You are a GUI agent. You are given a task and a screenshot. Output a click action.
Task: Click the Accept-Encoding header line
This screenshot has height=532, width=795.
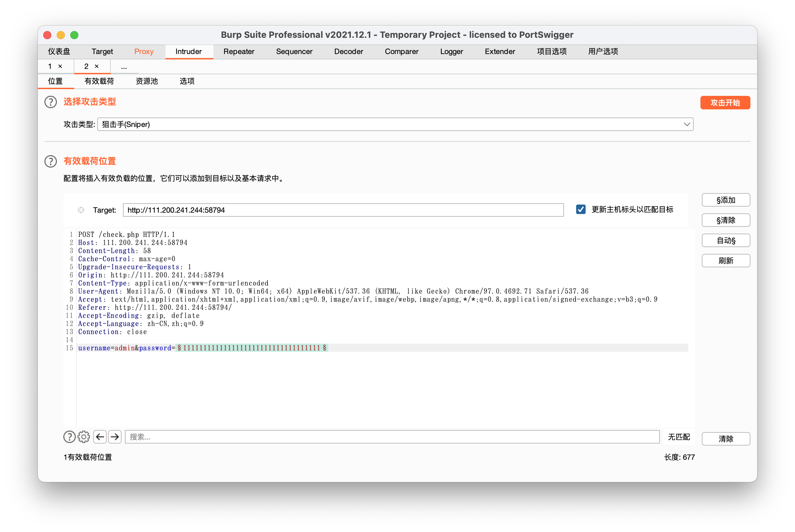point(139,316)
